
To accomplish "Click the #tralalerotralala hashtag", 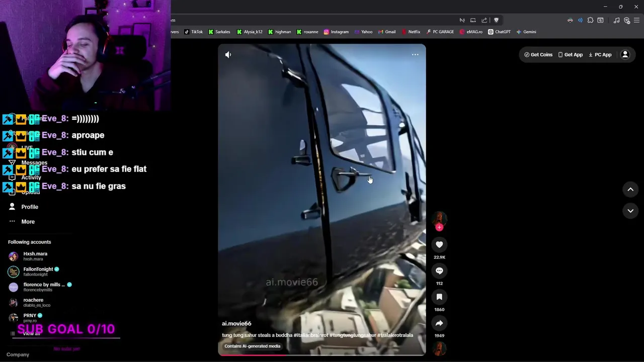I will (x=395, y=335).
